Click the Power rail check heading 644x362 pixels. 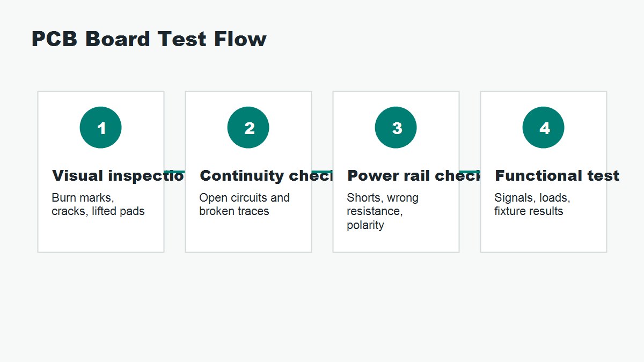[x=413, y=175]
